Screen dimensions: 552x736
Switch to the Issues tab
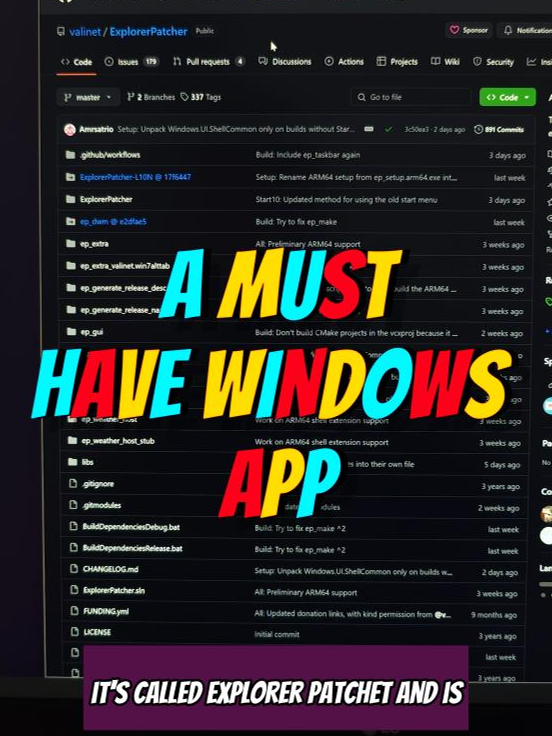coord(131,61)
